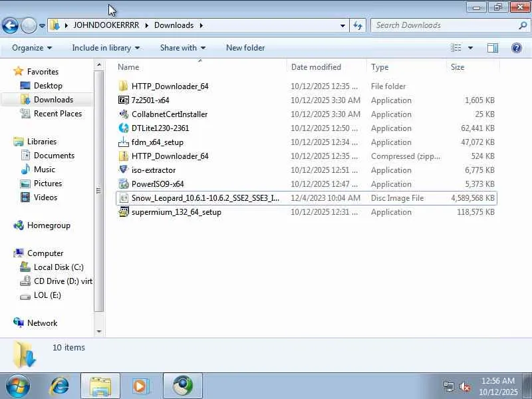Select the PowerISO9-x64 icon
Viewport: 532px width, 399px height.
[124, 184]
